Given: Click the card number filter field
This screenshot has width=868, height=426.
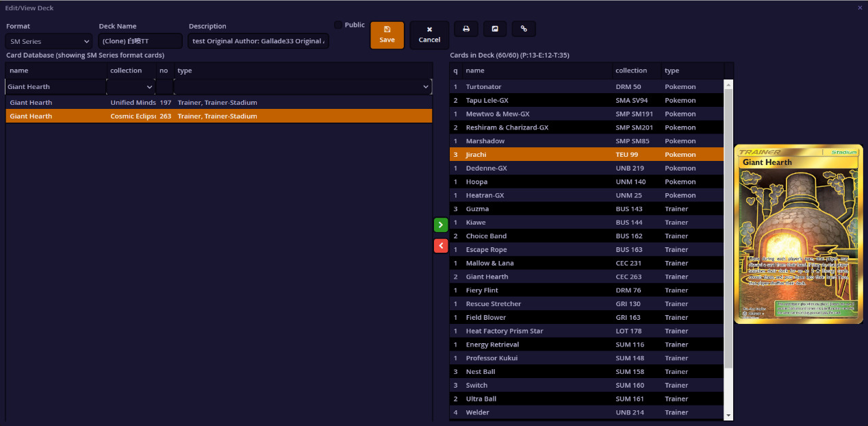Looking at the screenshot, I should tap(165, 87).
